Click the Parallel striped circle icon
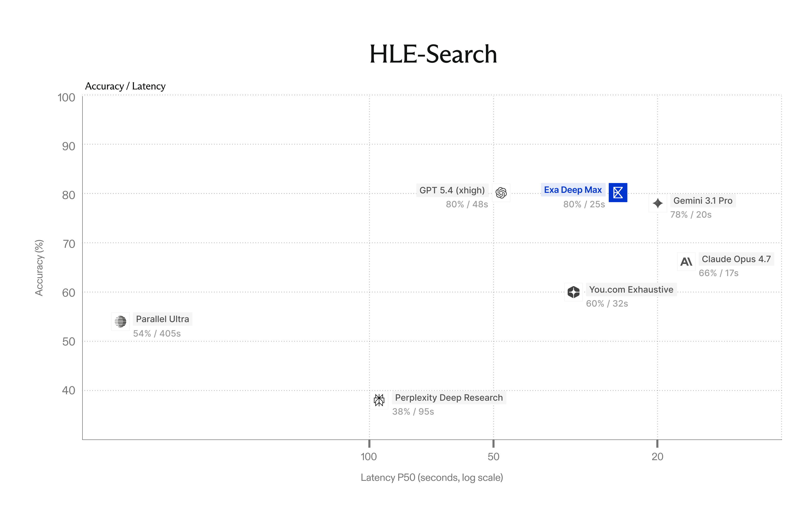 pyautogui.click(x=121, y=322)
